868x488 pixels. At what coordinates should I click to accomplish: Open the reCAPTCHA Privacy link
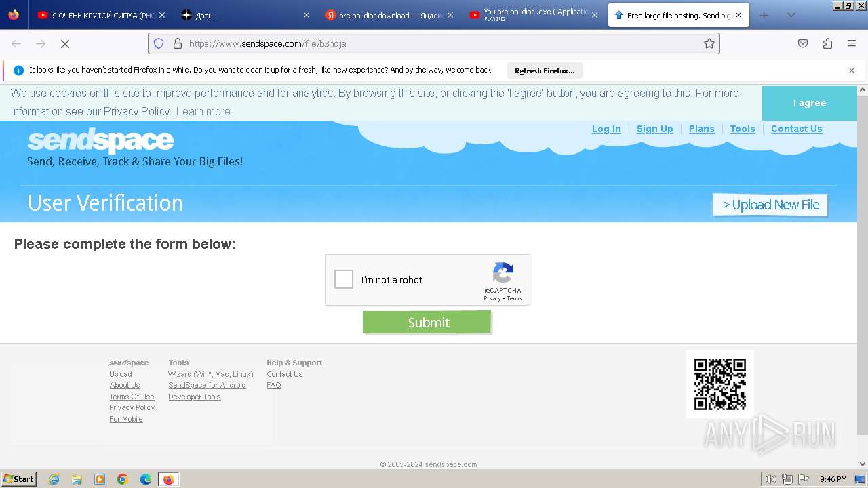tap(492, 298)
